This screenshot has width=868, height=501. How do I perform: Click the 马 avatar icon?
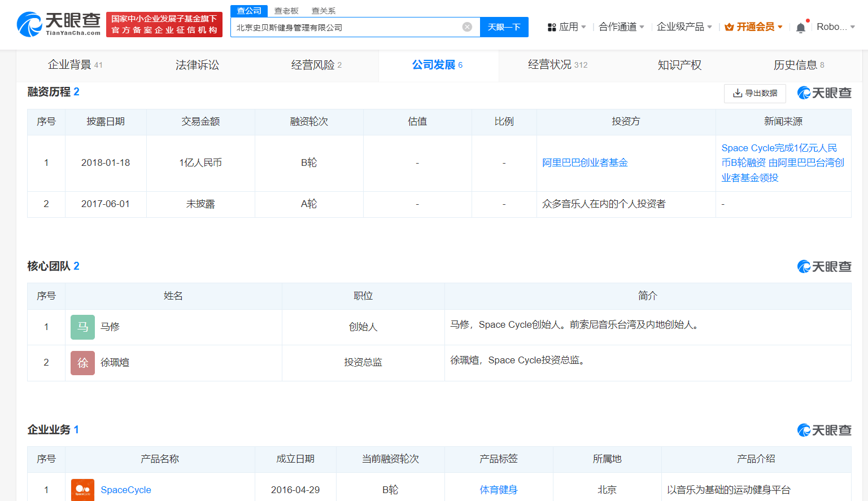pyautogui.click(x=82, y=327)
